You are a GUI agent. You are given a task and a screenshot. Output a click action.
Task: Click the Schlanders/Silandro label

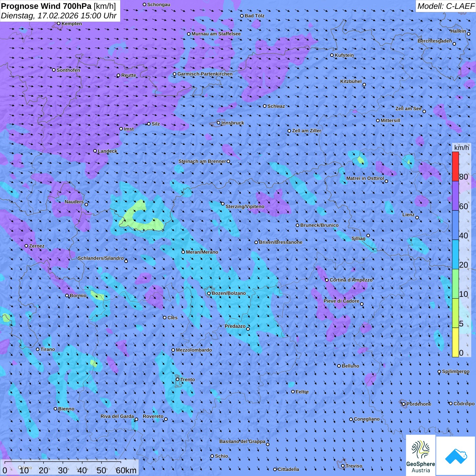coord(101,258)
